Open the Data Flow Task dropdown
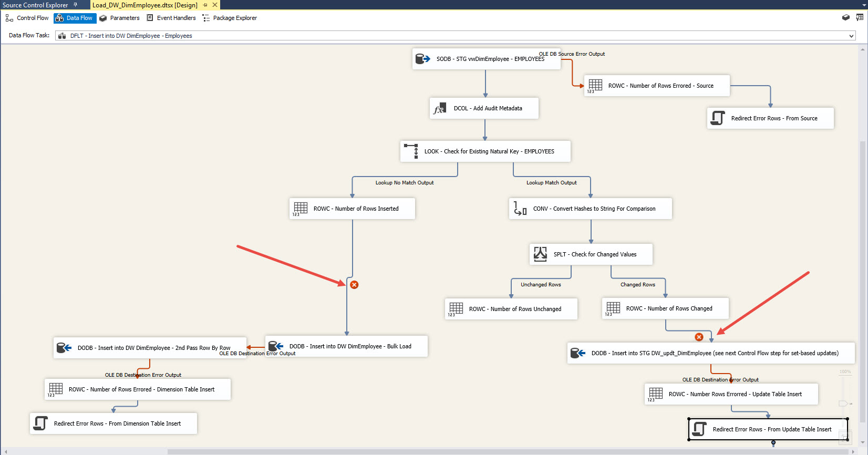The width and height of the screenshot is (868, 455). (x=851, y=36)
